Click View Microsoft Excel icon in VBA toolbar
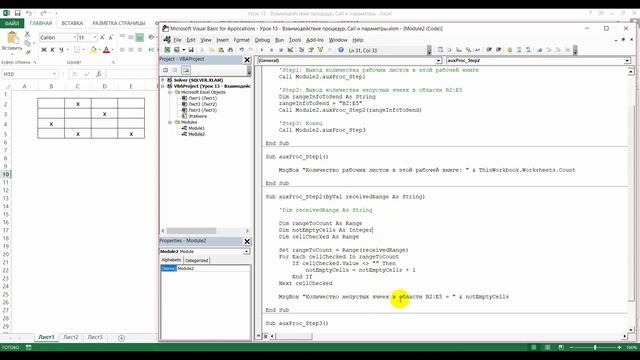Image resolution: width=640 pixels, height=360 pixels. click(167, 50)
